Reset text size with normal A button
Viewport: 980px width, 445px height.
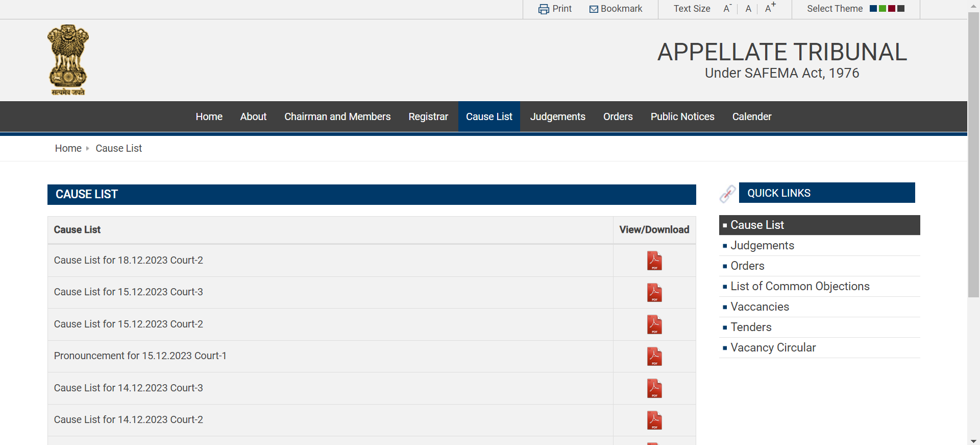click(748, 9)
